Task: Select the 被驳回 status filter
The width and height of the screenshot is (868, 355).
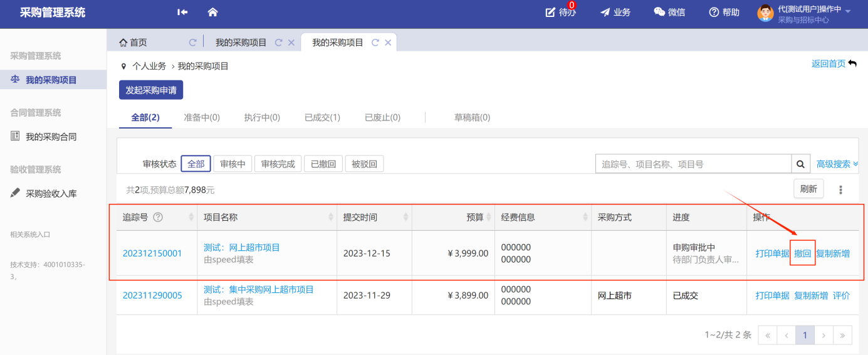Action: [364, 164]
